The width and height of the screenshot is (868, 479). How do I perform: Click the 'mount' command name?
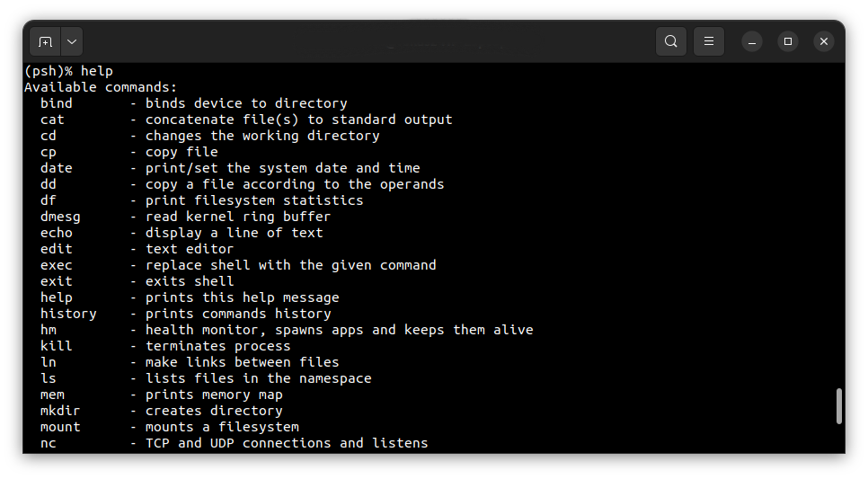[60, 427]
